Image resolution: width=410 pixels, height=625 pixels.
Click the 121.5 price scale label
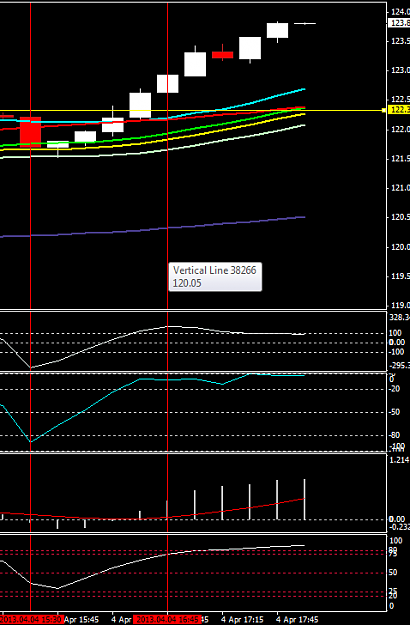pyautogui.click(x=400, y=159)
